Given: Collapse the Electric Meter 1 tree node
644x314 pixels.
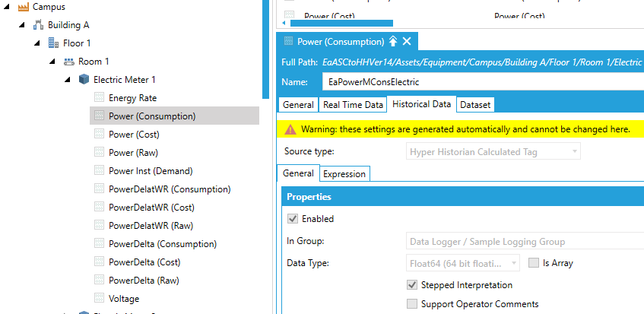Looking at the screenshot, I should pyautogui.click(x=67, y=80).
